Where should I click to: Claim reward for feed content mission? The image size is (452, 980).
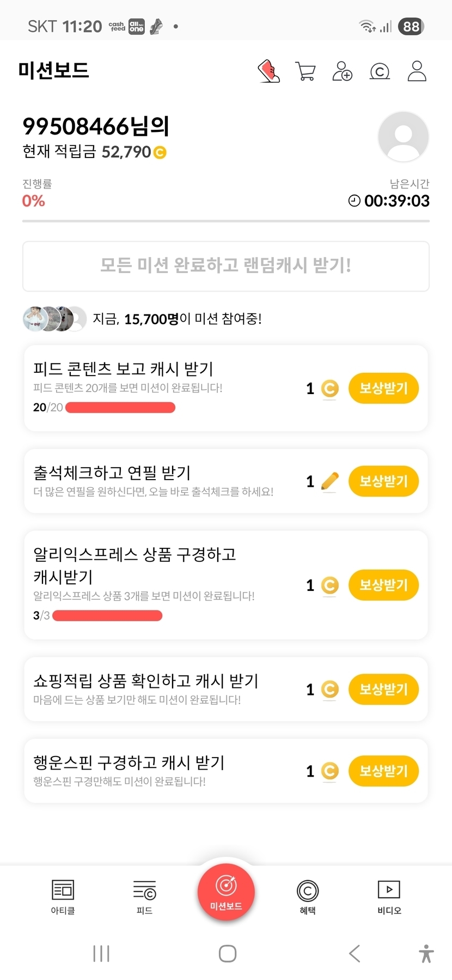point(383,389)
